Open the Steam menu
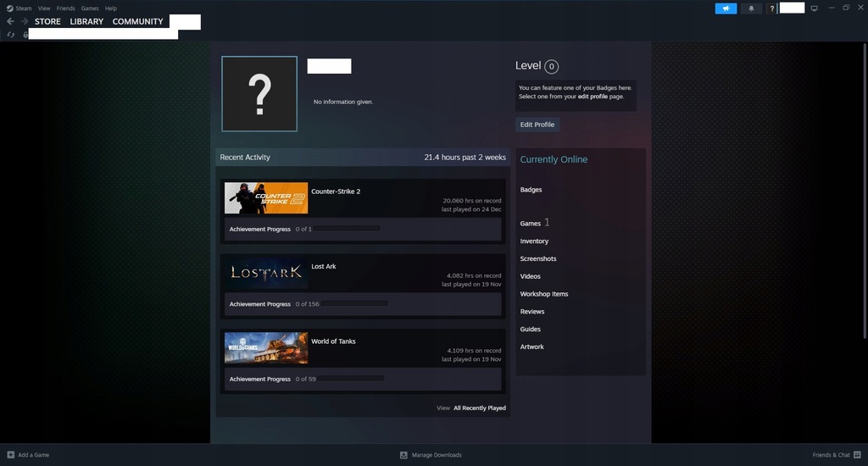This screenshot has height=466, width=868. [23, 8]
